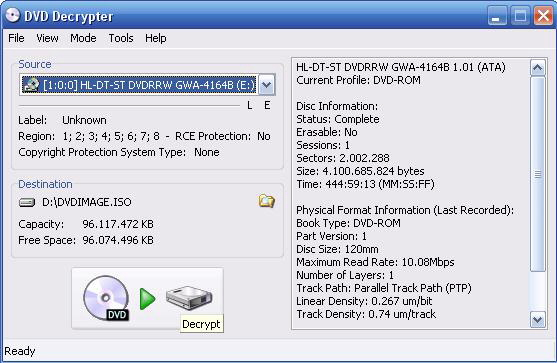The image size is (557, 363).
Task: Click the RCE Protection: No text
Action: [x=223, y=136]
